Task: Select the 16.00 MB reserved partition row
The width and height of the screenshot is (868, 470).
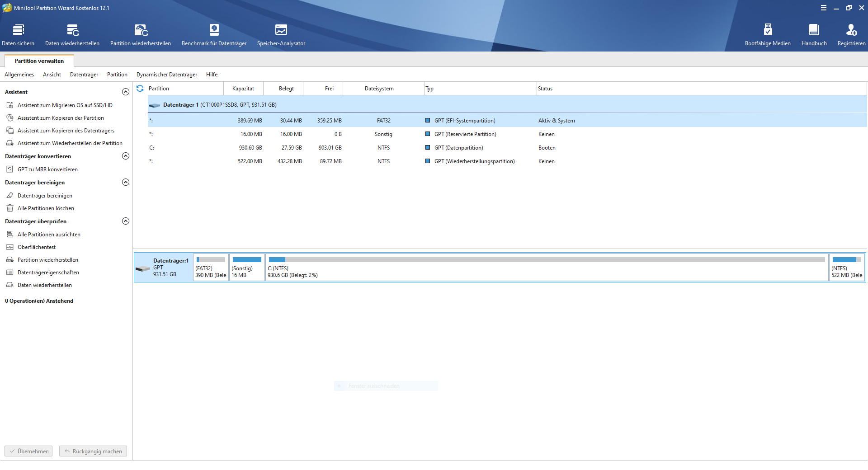Action: (507, 134)
